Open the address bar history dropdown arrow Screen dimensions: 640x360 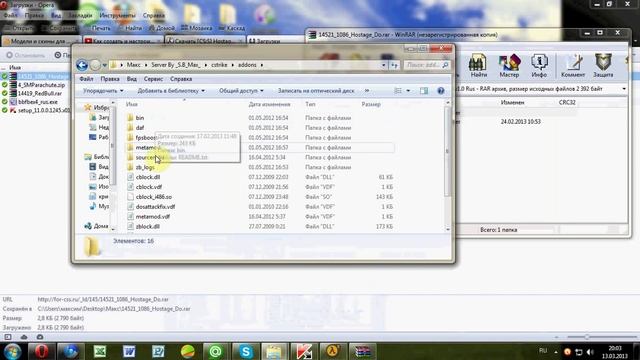pos(384,65)
